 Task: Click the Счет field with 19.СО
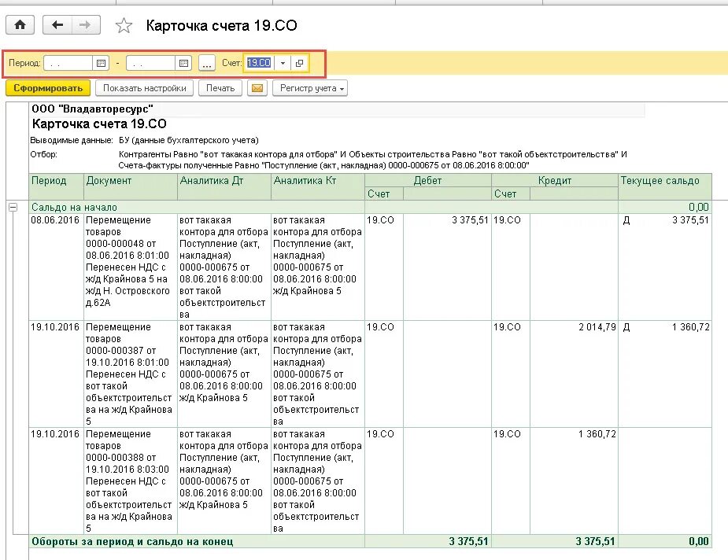259,63
